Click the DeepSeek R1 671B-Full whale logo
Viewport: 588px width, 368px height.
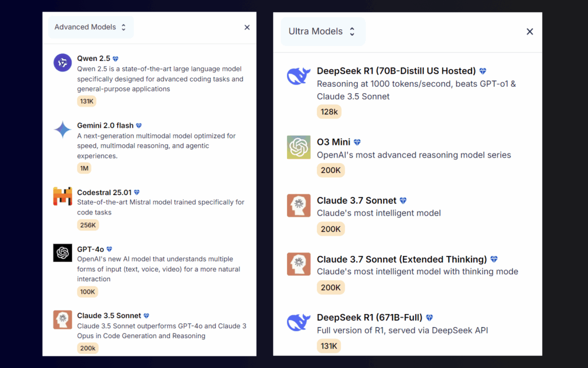pos(299,323)
